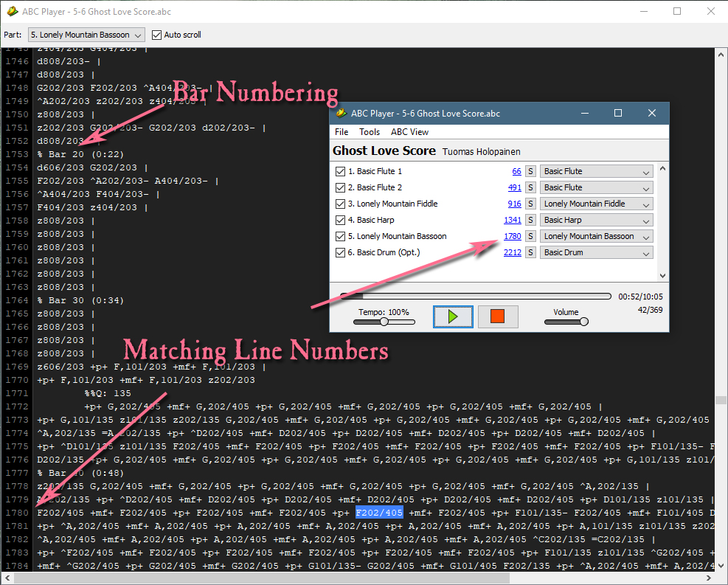Uncheck part 3. Lonely Mountain Fiddle
Screen dimensions: 728x585
340,204
